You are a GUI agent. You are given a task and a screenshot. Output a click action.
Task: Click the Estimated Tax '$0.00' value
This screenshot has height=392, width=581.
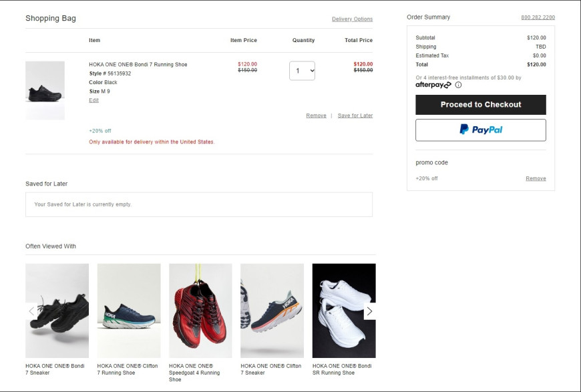pyautogui.click(x=539, y=55)
